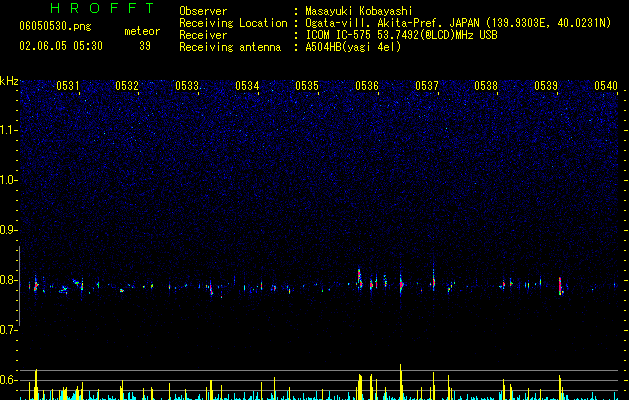
Task: Click the 0531 time marker
Action: click(x=67, y=86)
